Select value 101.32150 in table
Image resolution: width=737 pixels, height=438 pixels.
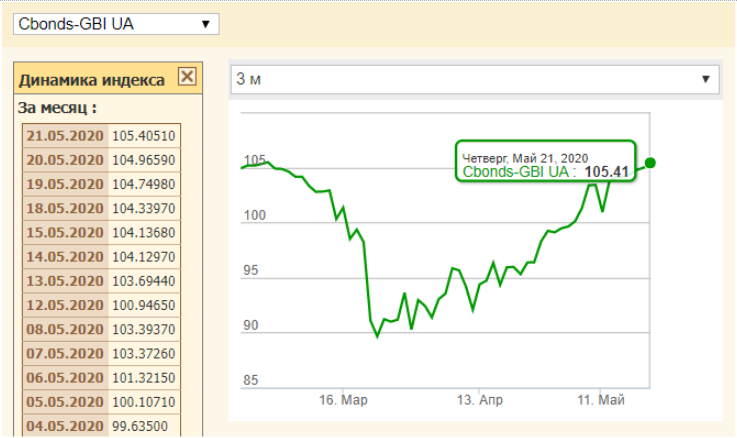(x=144, y=378)
